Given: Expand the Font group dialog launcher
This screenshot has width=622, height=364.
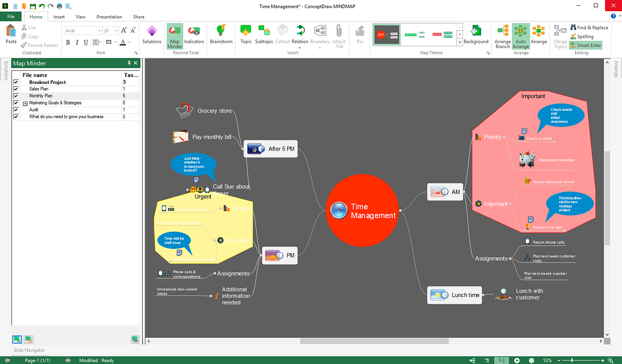Looking at the screenshot, I should coord(136,52).
